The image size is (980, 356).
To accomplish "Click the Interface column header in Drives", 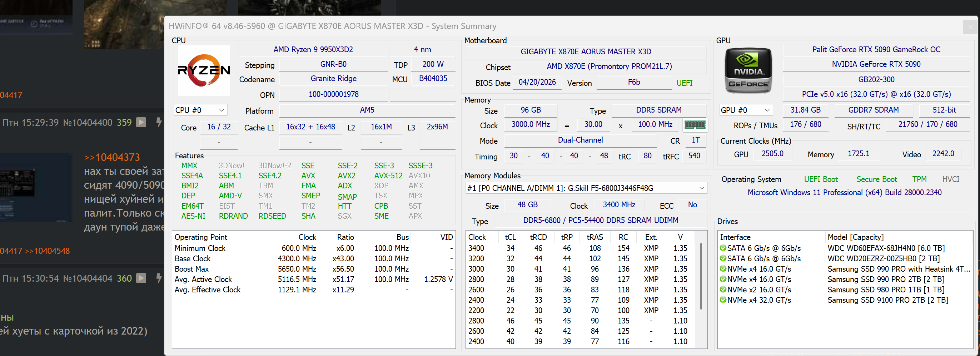I will 771,237.
